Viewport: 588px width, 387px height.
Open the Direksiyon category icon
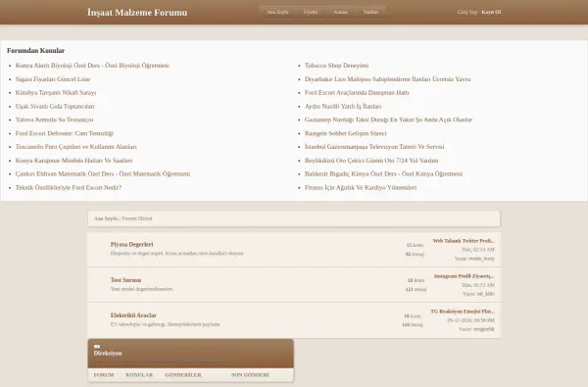click(97, 347)
